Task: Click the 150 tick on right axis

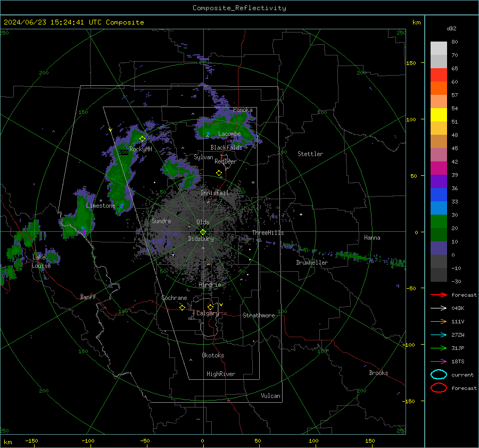Action: (x=411, y=63)
